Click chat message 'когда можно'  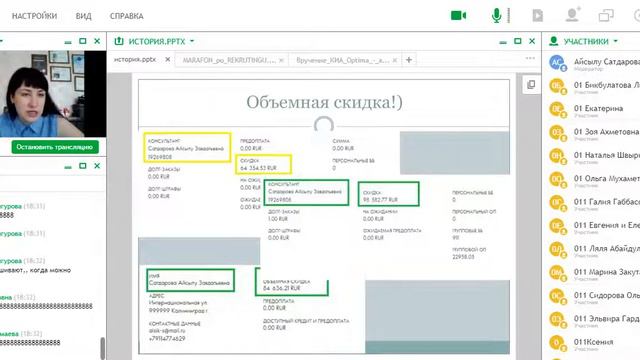(50, 270)
